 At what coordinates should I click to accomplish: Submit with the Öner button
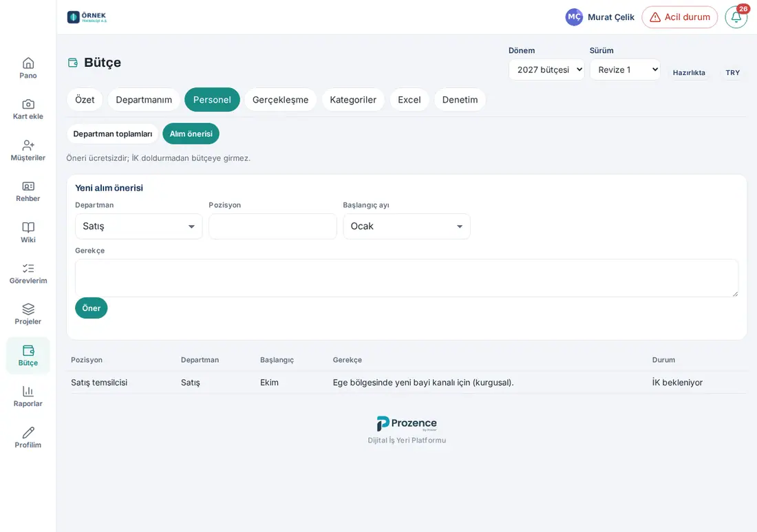[92, 308]
